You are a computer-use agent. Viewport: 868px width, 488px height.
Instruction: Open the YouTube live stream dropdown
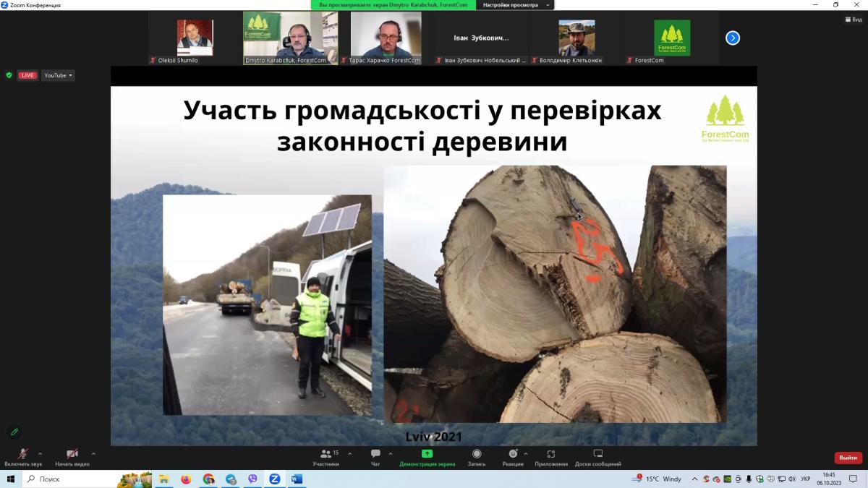pos(58,75)
